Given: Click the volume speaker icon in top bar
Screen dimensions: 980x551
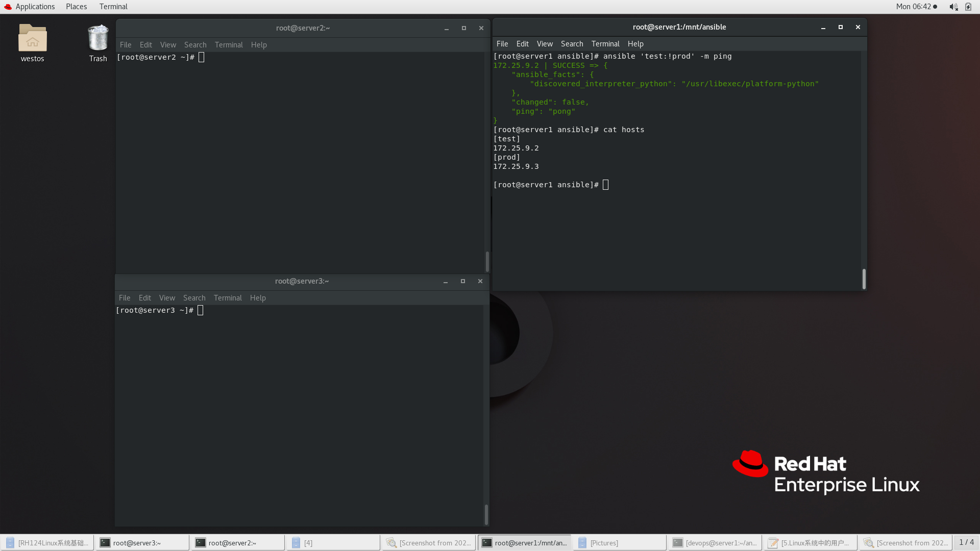Looking at the screenshot, I should coord(953,7).
